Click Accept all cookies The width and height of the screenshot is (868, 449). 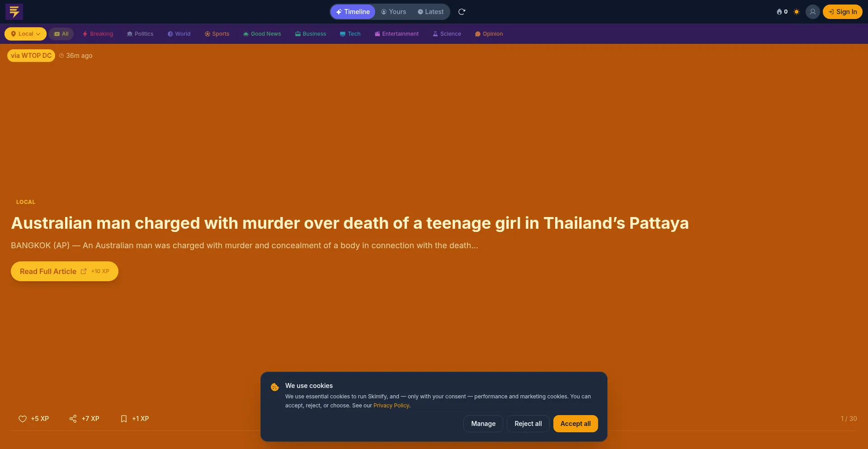point(576,424)
